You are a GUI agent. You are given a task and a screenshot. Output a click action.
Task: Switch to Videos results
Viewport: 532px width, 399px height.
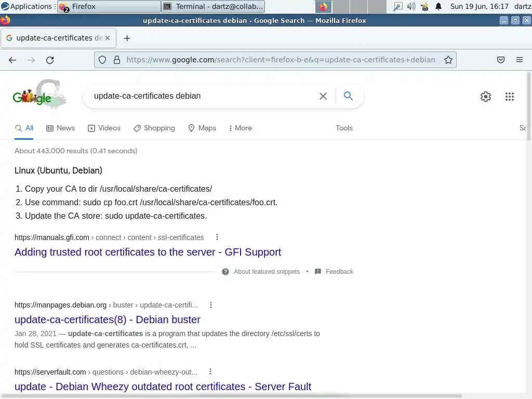pos(104,128)
